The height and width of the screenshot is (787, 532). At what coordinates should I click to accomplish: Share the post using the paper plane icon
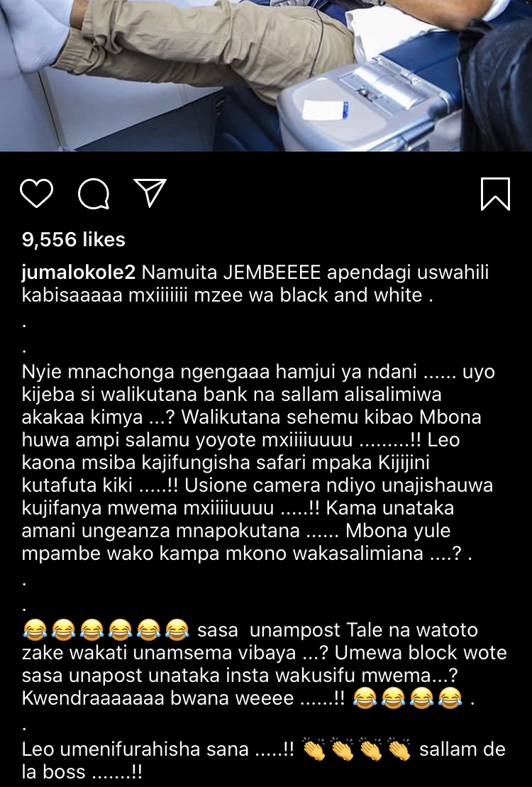(x=150, y=193)
